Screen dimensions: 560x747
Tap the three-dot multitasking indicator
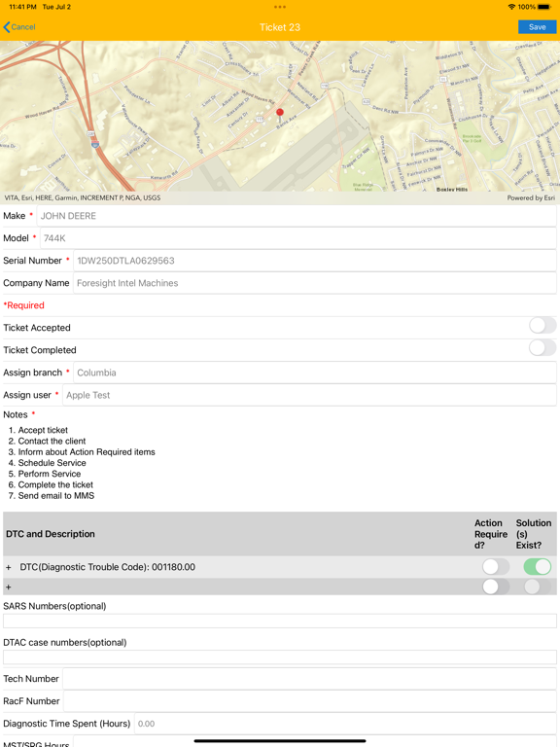pyautogui.click(x=280, y=7)
